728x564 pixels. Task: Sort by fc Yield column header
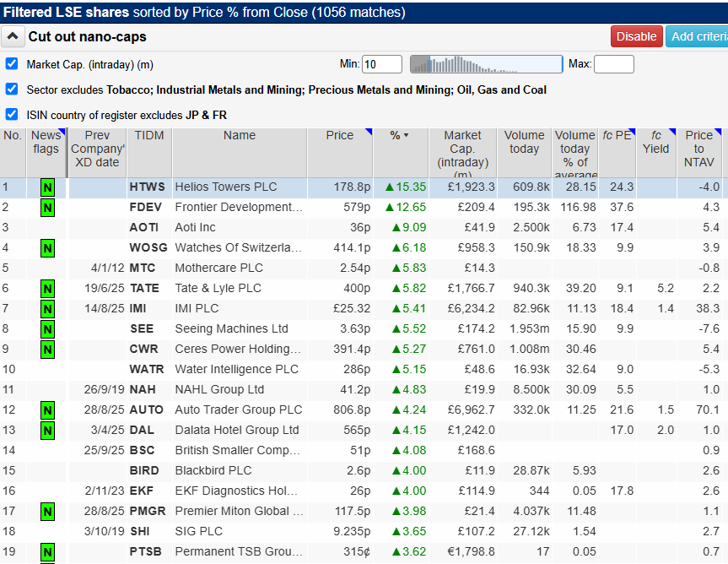pyautogui.click(x=655, y=152)
